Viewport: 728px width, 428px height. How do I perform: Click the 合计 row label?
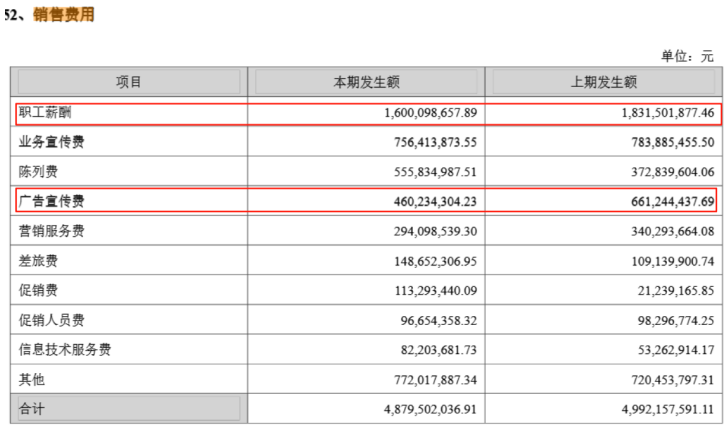point(33,409)
